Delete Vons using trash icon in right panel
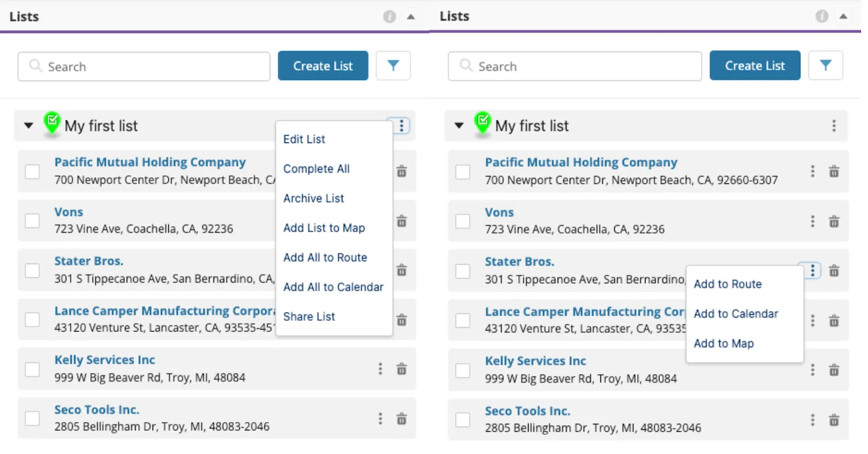868x454 pixels. point(834,221)
